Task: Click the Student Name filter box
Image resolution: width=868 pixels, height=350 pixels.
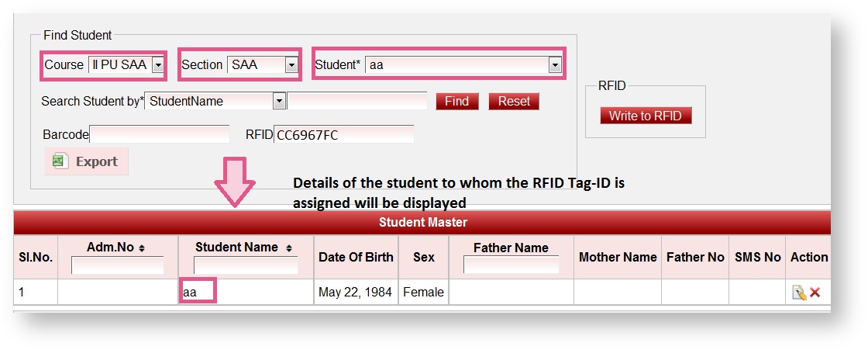Action: coord(246,265)
